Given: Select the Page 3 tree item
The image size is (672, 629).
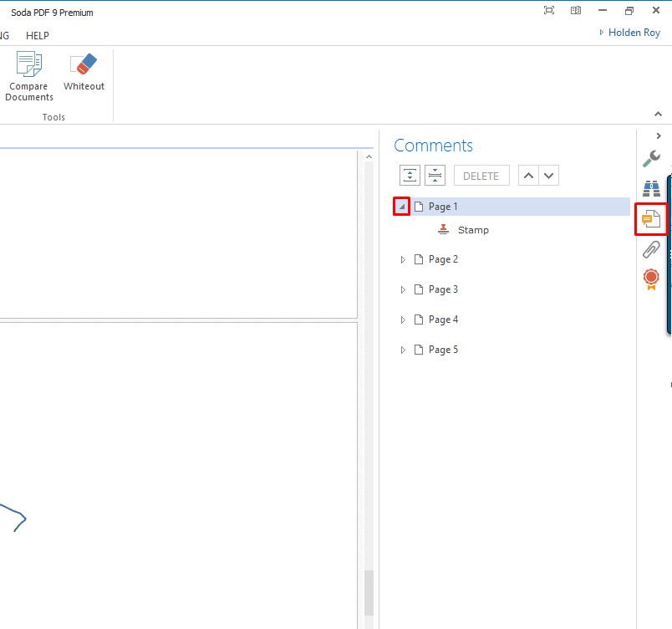Looking at the screenshot, I should tap(436, 290).
